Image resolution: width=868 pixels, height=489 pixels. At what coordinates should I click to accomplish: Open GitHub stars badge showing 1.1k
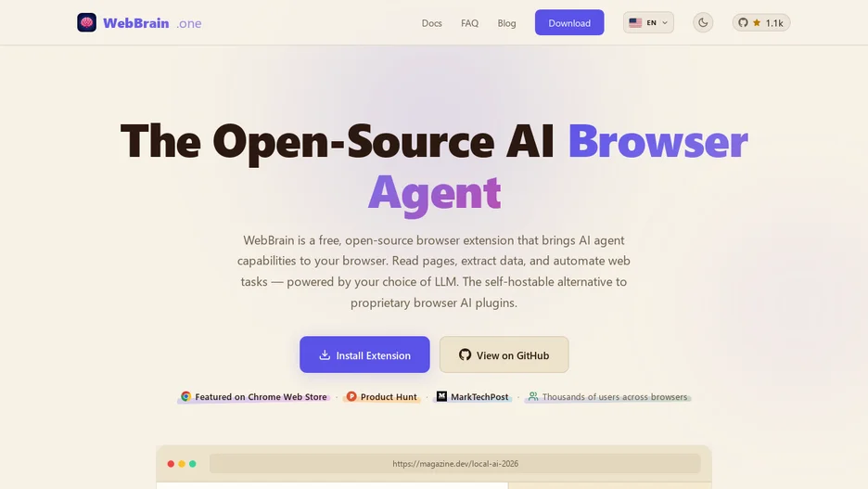pos(761,22)
